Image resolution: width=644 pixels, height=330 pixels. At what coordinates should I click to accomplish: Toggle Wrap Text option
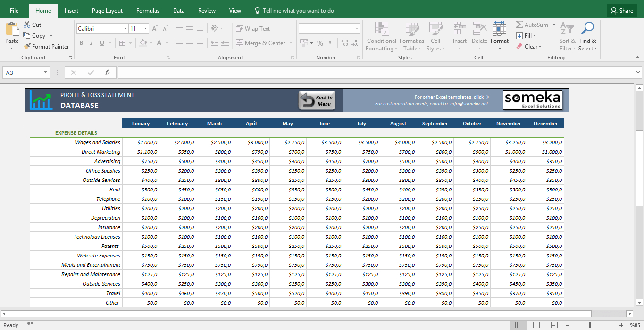tap(253, 29)
